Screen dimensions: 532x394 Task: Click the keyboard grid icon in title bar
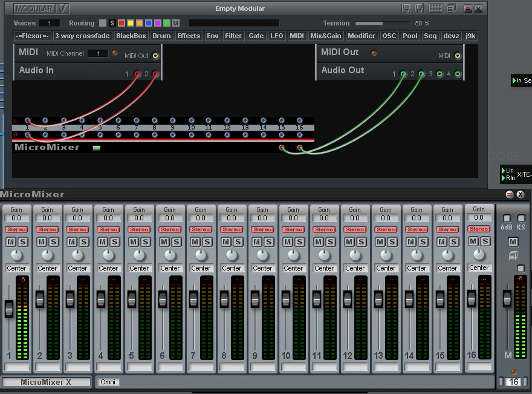(x=436, y=8)
